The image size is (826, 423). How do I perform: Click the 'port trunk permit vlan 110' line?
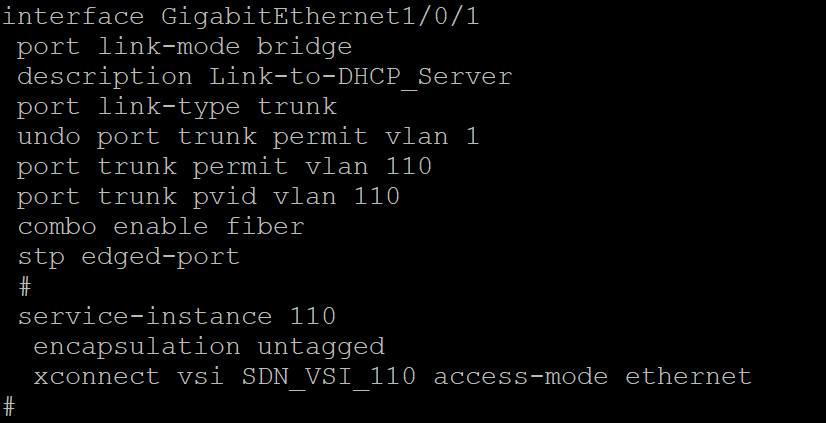[224, 166]
